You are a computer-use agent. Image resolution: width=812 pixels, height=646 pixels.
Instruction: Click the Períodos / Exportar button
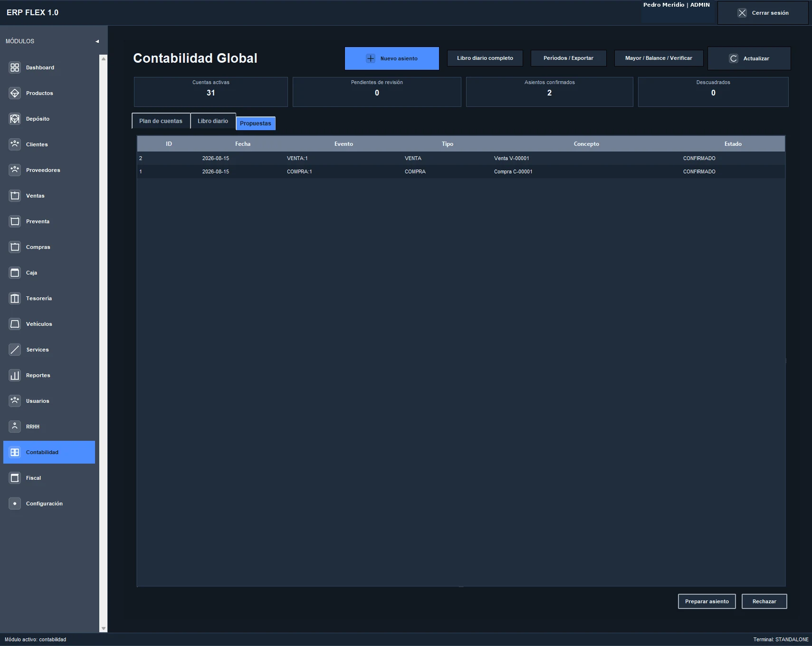[568, 58]
